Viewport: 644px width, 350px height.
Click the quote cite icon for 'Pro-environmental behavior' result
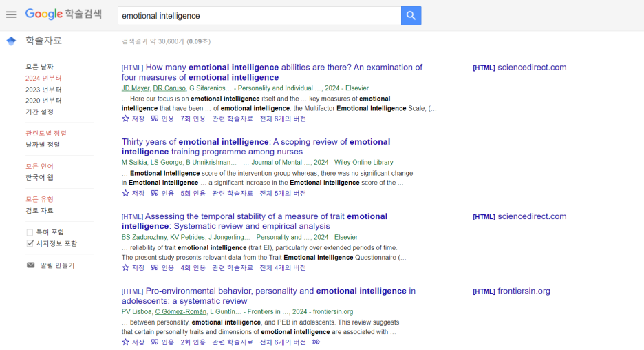tap(155, 342)
